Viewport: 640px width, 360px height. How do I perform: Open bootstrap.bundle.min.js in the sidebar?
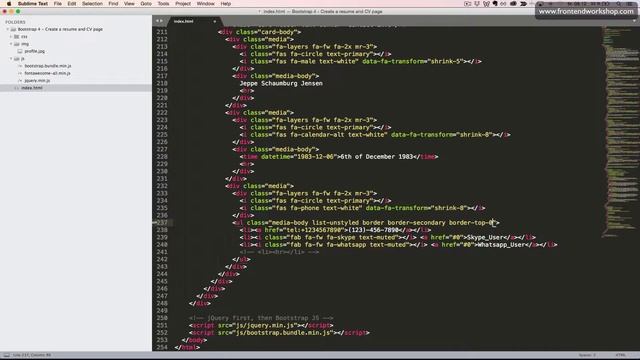point(48,66)
